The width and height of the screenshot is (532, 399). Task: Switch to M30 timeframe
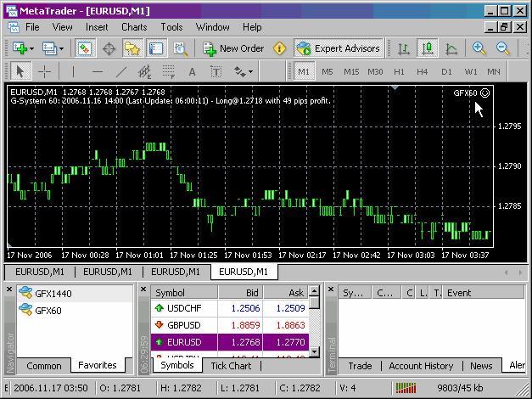point(375,71)
